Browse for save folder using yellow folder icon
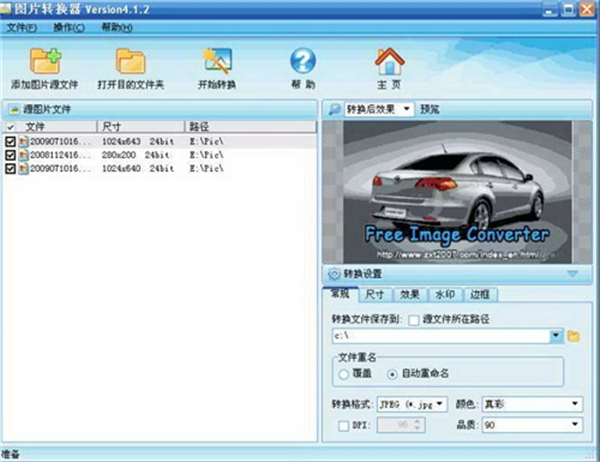 pos(574,336)
